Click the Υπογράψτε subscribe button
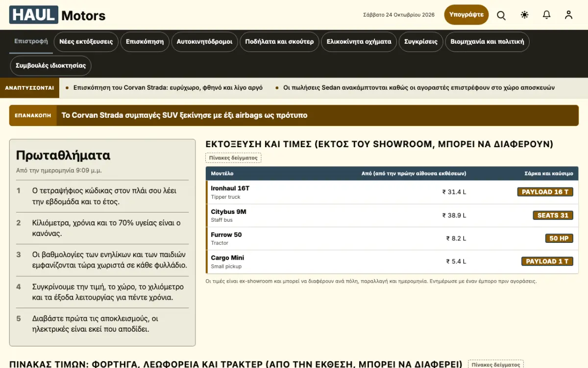Screen dimensions: 588x368 point(466,15)
